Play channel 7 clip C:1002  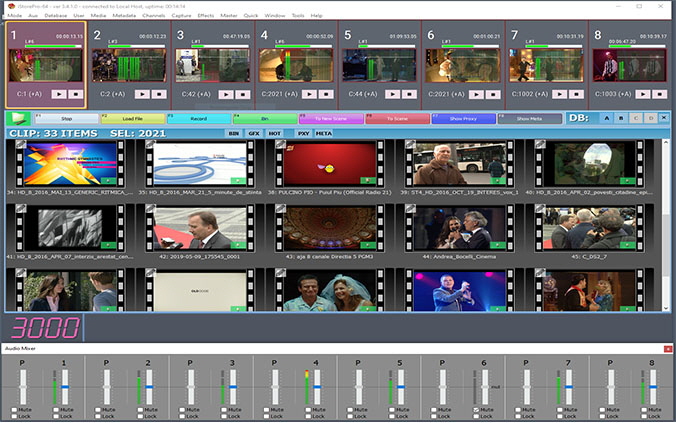(x=559, y=94)
